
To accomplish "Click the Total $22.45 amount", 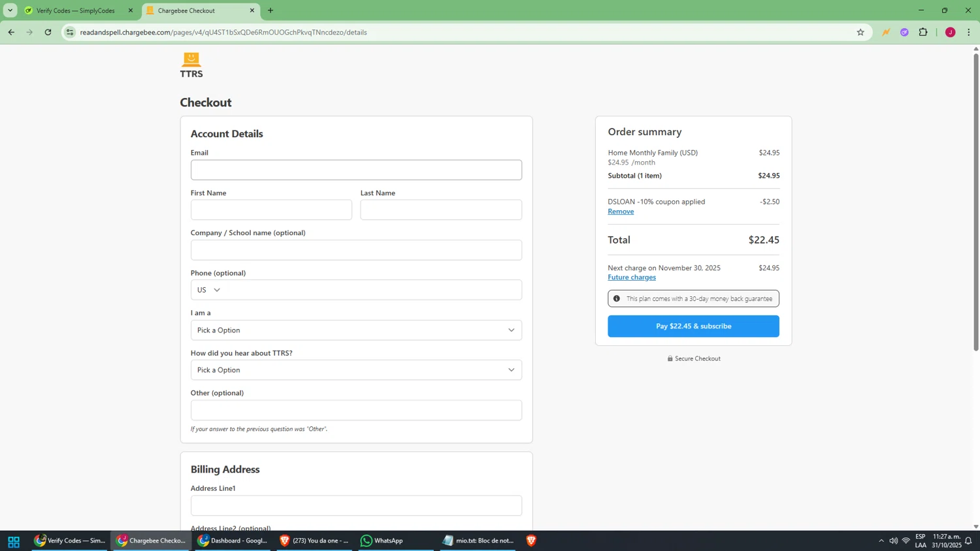I will (764, 240).
